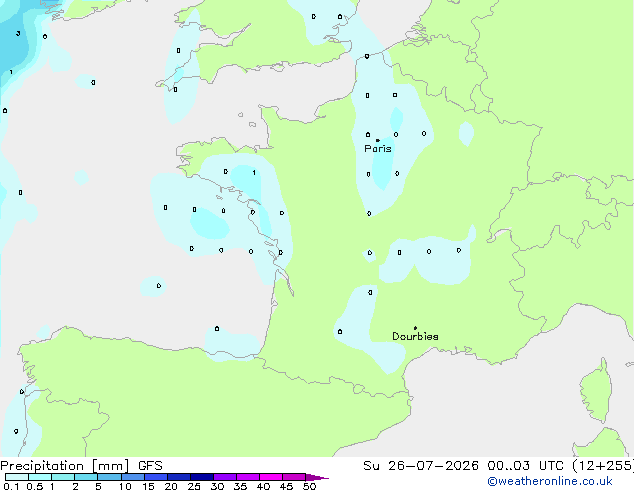Click the Paris location dot marker
634x490 pixels.
point(378,140)
